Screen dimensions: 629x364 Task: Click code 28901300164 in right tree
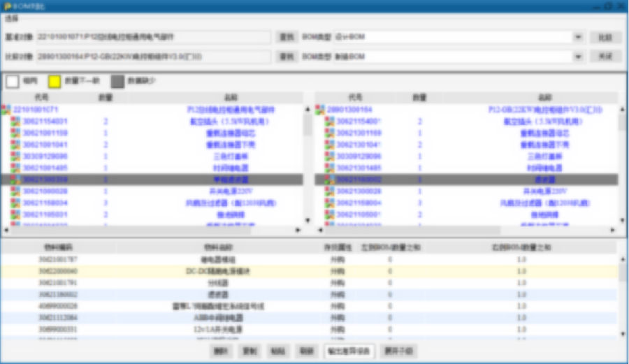click(x=349, y=110)
